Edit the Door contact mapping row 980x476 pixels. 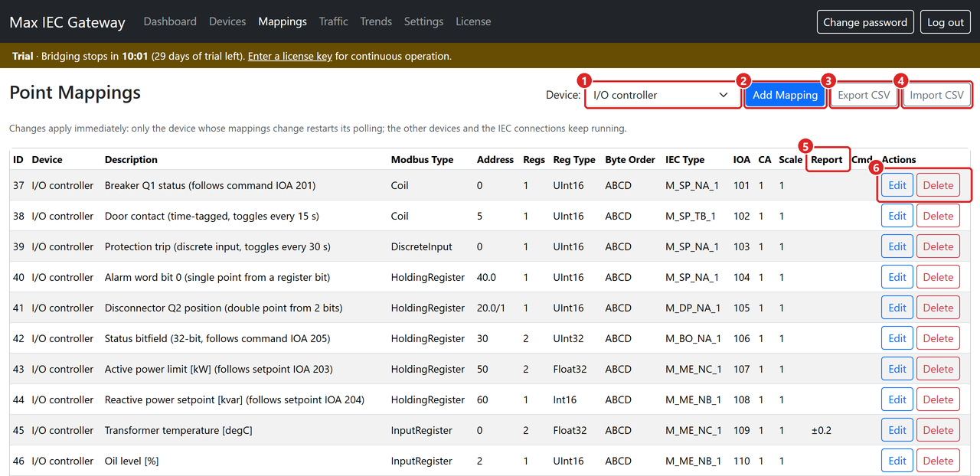897,216
